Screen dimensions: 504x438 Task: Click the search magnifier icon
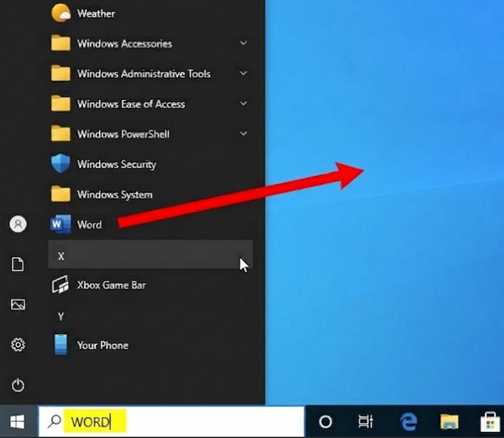click(55, 421)
